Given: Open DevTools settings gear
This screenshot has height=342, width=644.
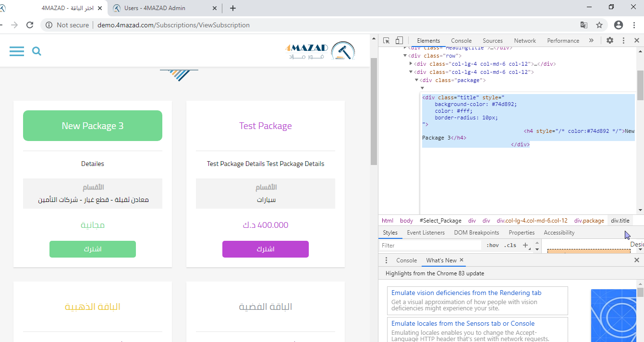Looking at the screenshot, I should pos(610,41).
